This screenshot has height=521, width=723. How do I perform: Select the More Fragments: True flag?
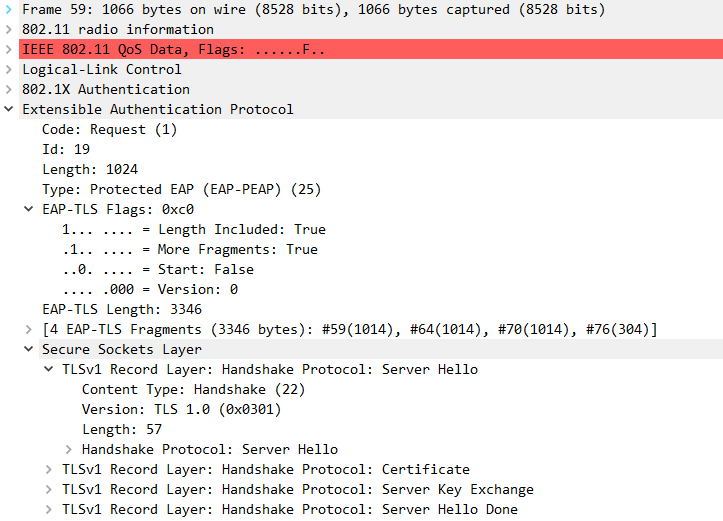pyautogui.click(x=189, y=249)
